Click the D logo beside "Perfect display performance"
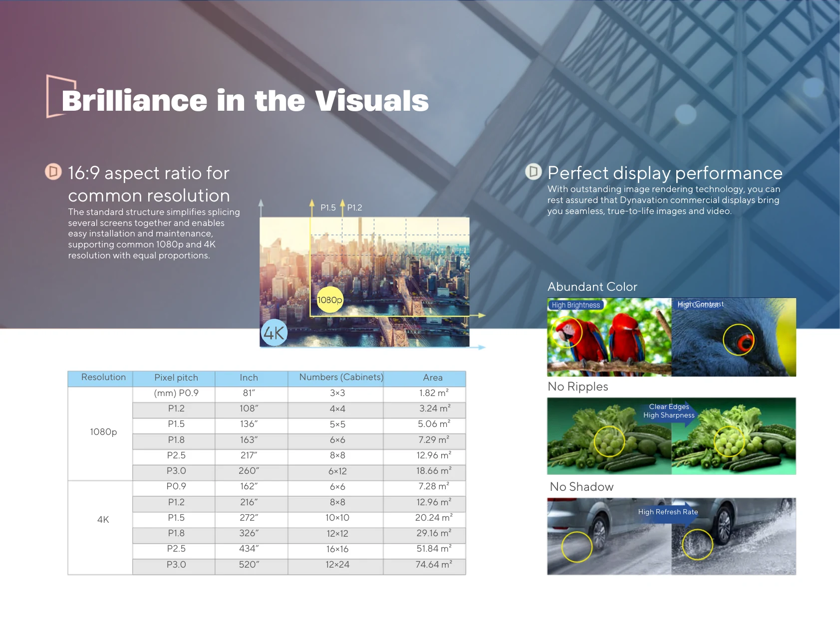This screenshot has width=840, height=619. click(533, 172)
